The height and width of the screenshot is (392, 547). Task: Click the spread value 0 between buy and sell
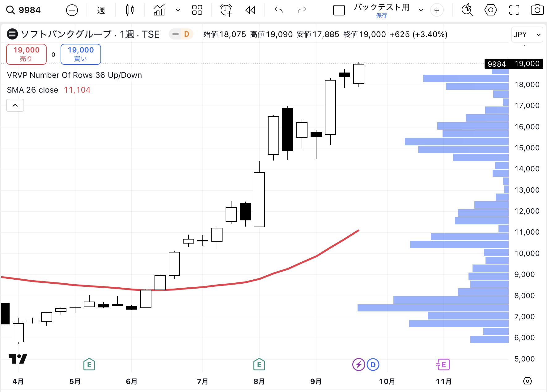[x=53, y=55]
